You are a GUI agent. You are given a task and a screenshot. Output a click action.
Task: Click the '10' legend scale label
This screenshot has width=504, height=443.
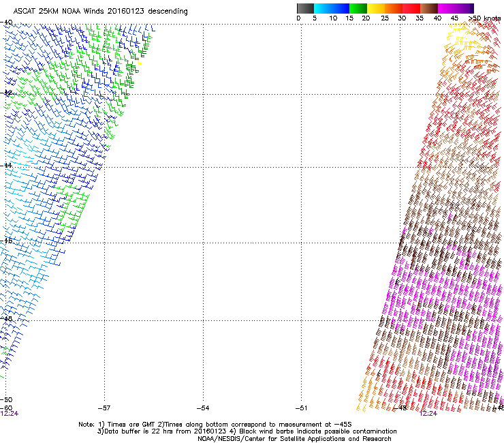click(333, 18)
